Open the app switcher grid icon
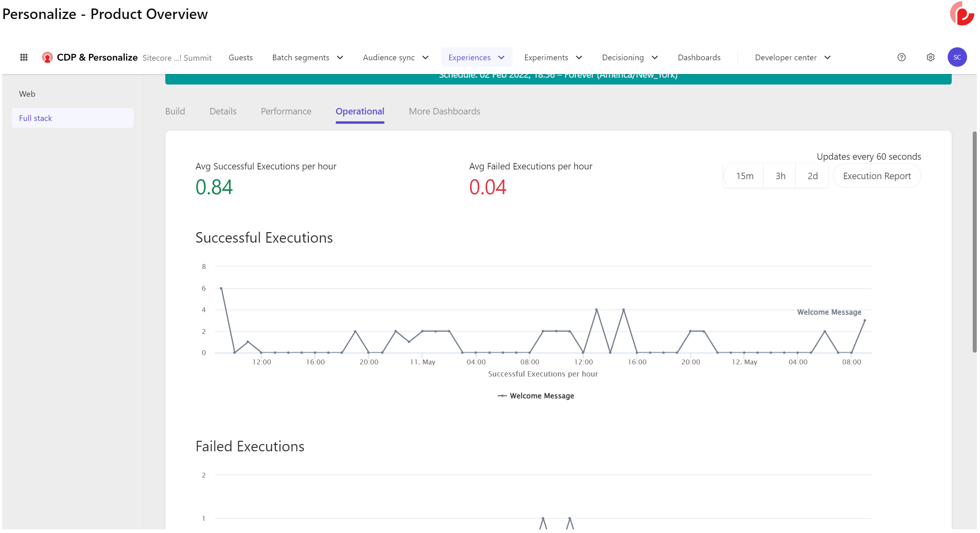The image size is (980, 533). point(24,57)
